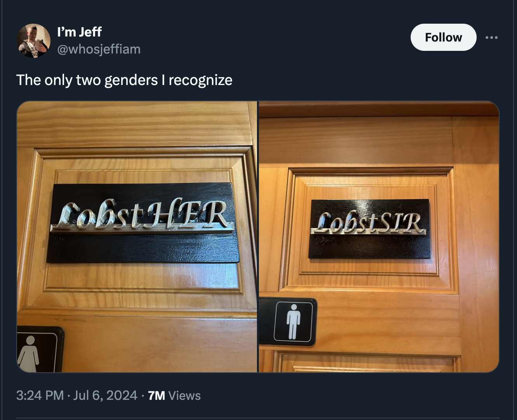
Task: Open the left LobstHER door photo
Action: (137, 237)
